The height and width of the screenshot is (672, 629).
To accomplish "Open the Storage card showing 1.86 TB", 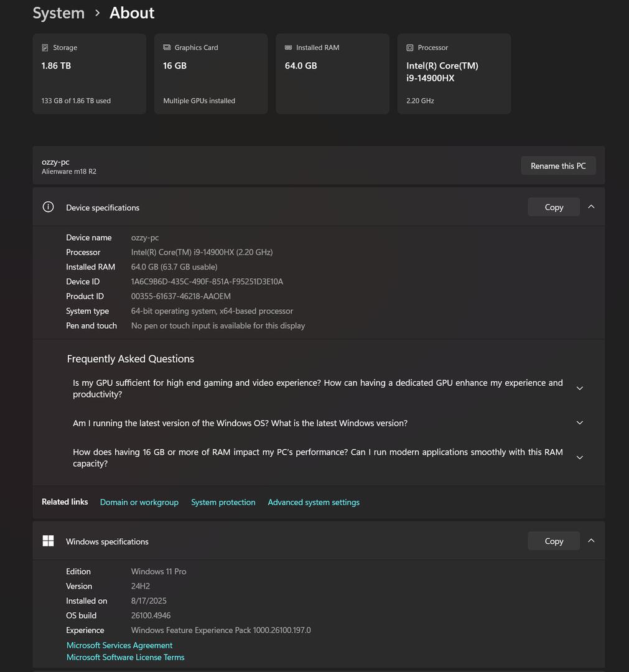I will (90, 73).
